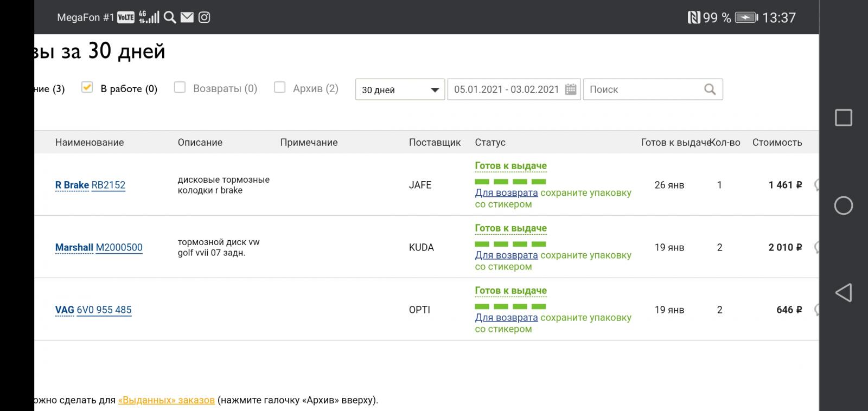Select the OPTI supplier cell
The width and height of the screenshot is (868, 411).
[x=419, y=310]
